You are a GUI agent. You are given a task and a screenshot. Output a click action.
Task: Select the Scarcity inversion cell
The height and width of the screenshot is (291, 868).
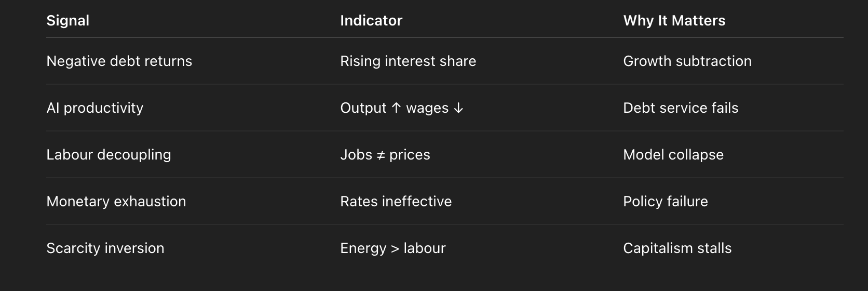pyautogui.click(x=105, y=248)
